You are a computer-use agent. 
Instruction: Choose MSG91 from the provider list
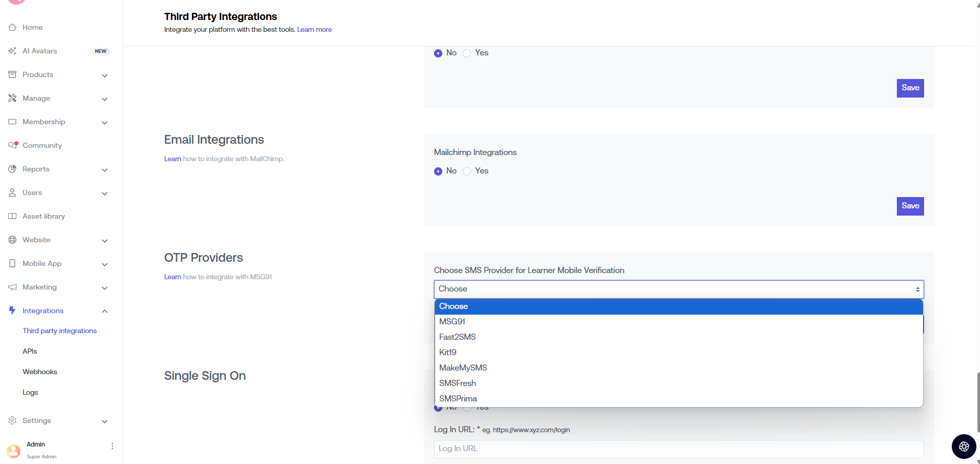452,322
